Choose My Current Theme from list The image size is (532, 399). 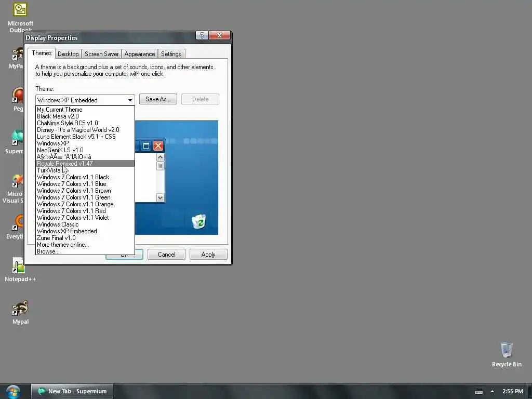[x=85, y=110]
